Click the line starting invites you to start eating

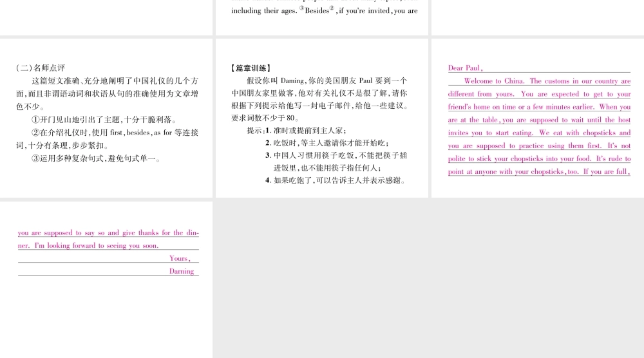[x=539, y=133]
